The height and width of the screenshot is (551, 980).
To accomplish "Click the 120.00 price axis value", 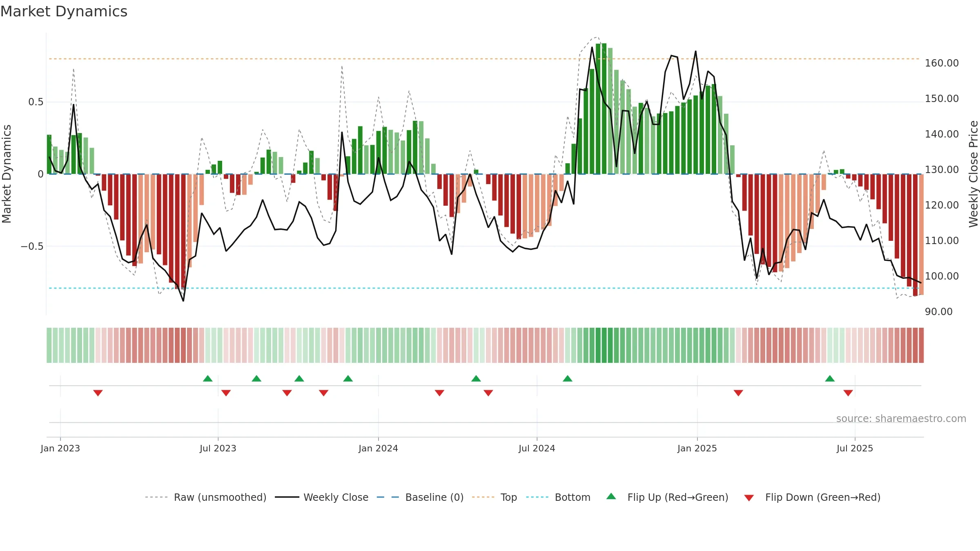I will click(942, 205).
